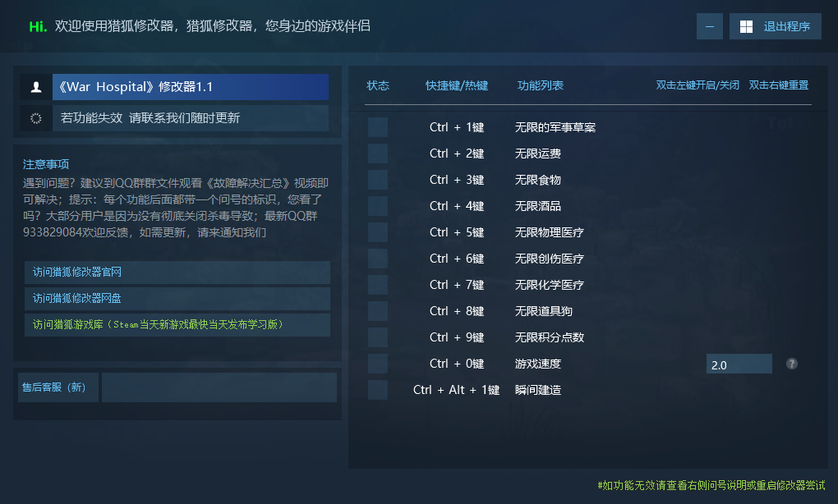Click the green Hi. greeting text
The width and height of the screenshot is (838, 504).
pos(38,26)
